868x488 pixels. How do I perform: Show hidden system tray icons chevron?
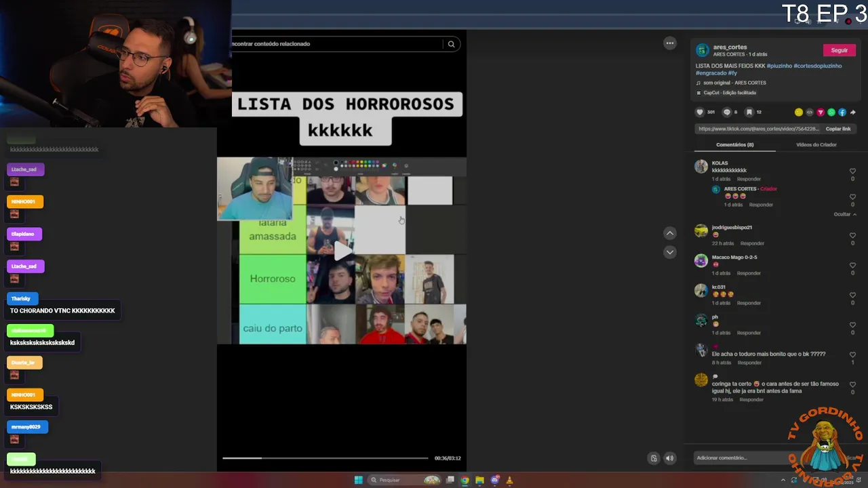[x=783, y=480]
